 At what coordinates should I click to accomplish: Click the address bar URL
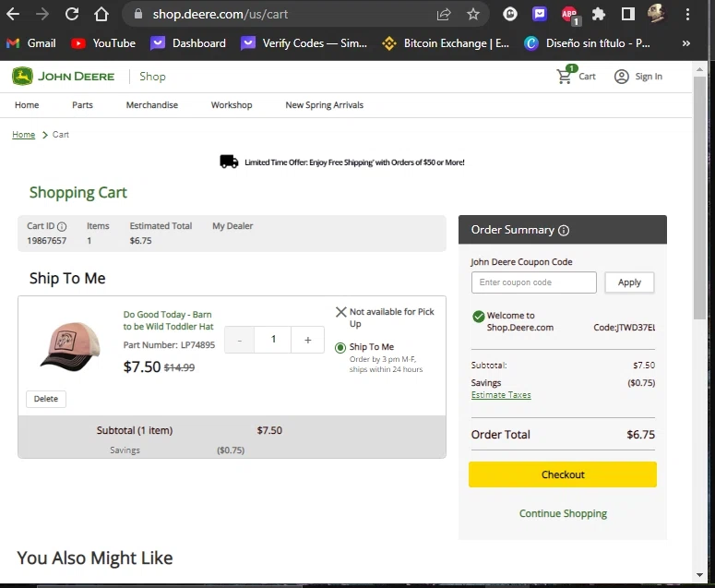[220, 14]
